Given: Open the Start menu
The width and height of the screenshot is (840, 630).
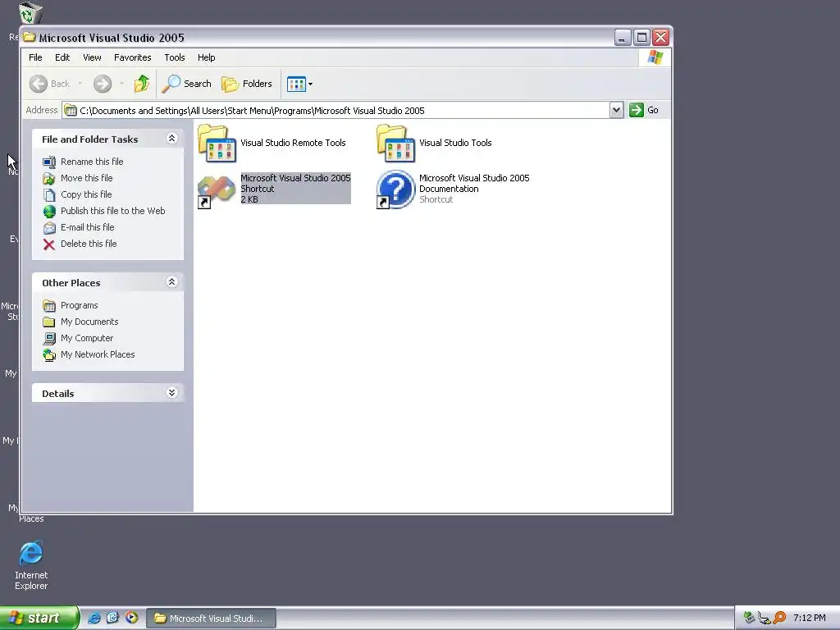Looking at the screenshot, I should (x=39, y=618).
